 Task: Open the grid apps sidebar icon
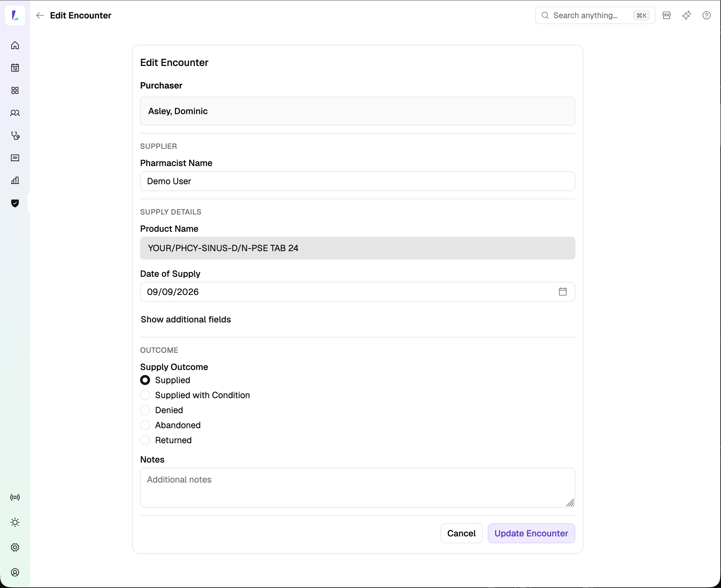(x=15, y=90)
